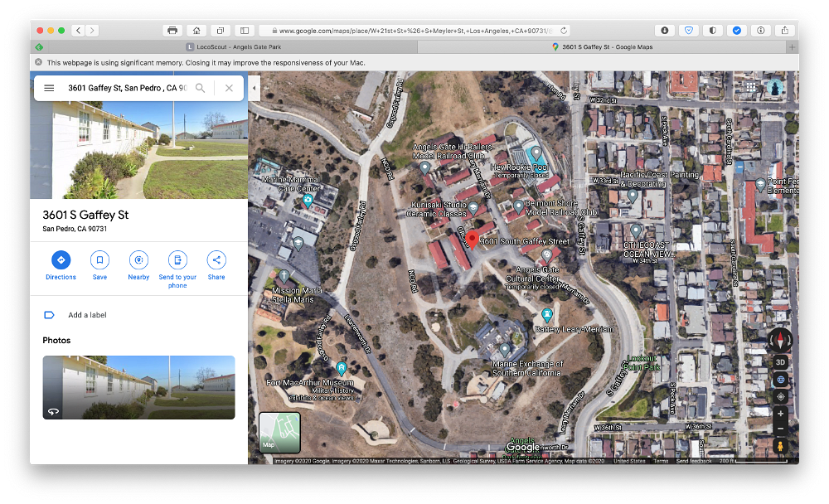Go forward in Safari
Viewport: 829px width, 504px height.
[x=92, y=31]
